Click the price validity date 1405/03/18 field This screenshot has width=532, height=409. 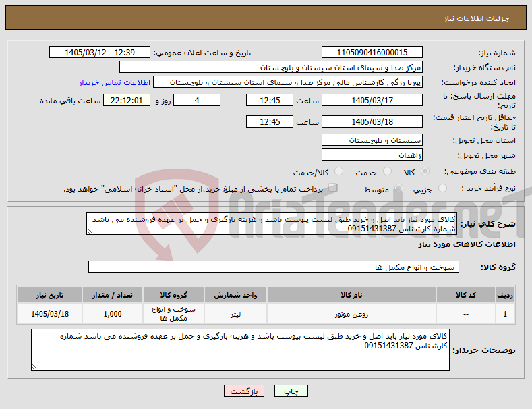[x=372, y=121]
